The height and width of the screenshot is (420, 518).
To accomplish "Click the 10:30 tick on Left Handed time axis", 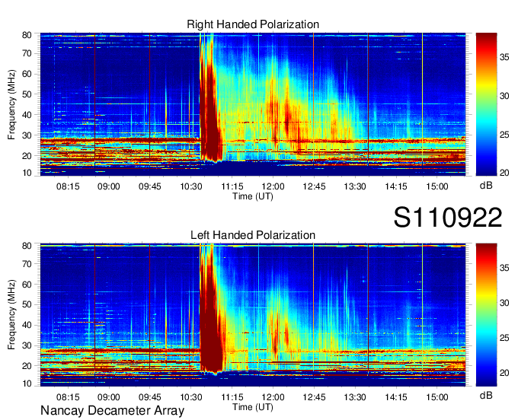I will (x=191, y=397).
